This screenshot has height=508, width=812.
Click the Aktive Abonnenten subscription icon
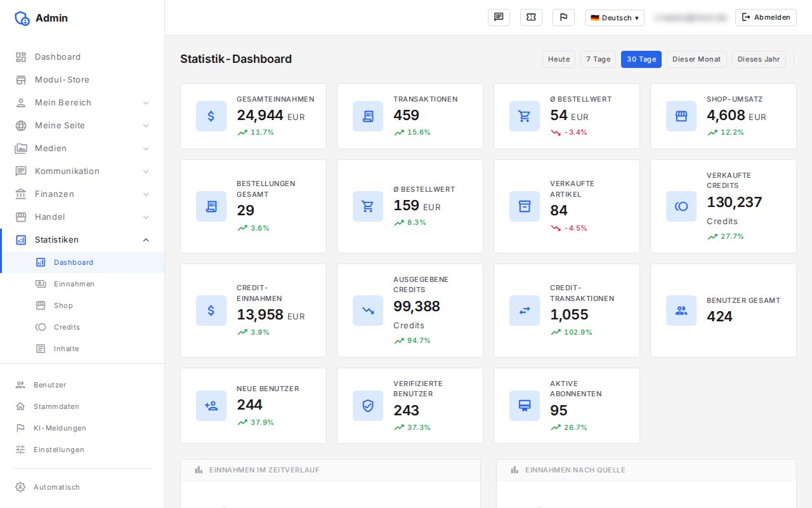click(x=525, y=406)
